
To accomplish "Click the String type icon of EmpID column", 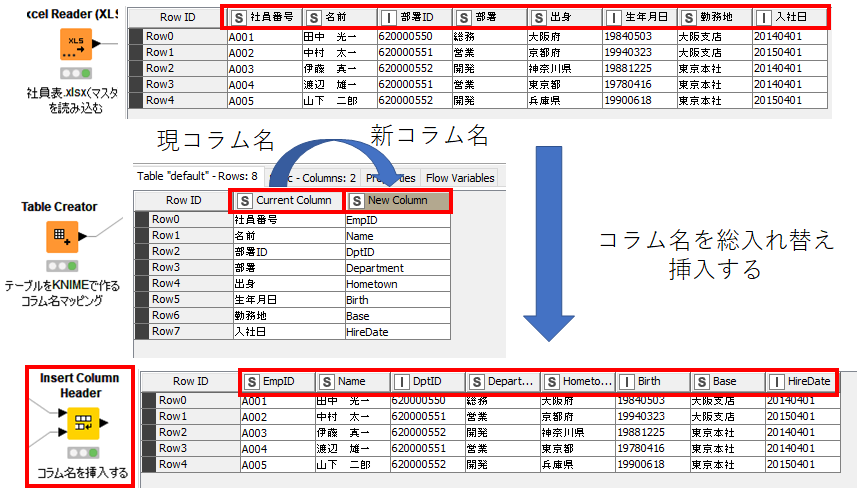I will pos(251,381).
